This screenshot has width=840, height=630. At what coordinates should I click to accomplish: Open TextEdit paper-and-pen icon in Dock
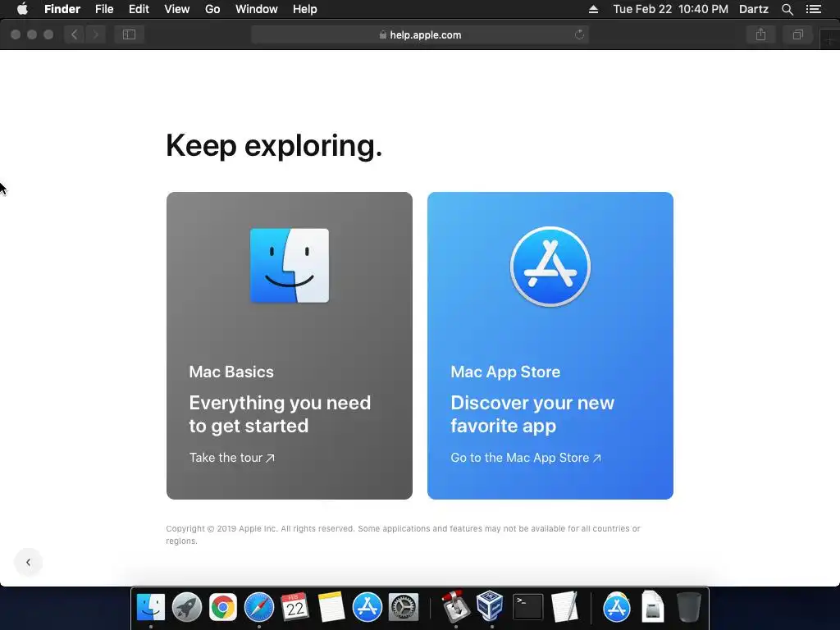pyautogui.click(x=564, y=608)
